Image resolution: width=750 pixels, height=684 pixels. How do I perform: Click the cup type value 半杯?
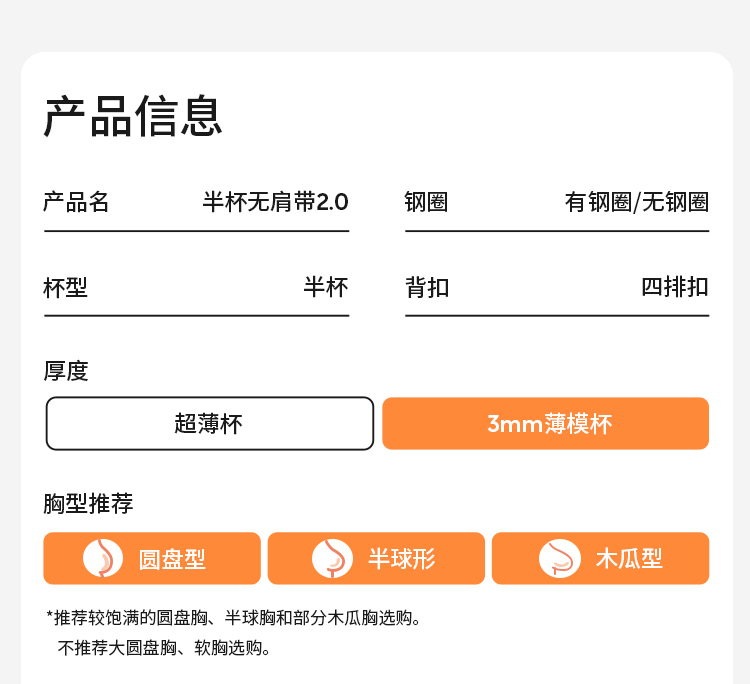tap(326, 288)
